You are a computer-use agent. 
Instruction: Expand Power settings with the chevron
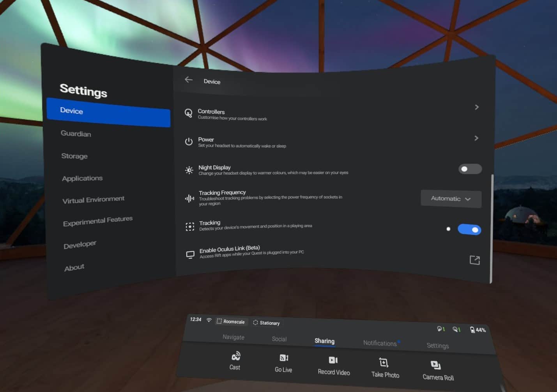[x=476, y=138]
